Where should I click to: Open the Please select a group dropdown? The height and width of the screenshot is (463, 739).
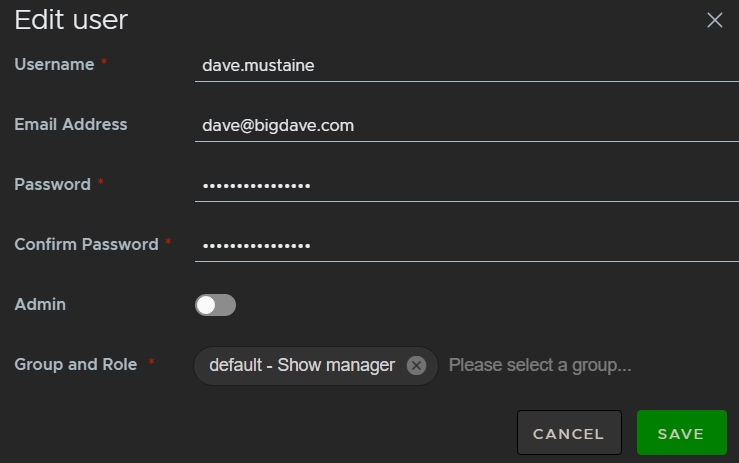click(x=540, y=366)
